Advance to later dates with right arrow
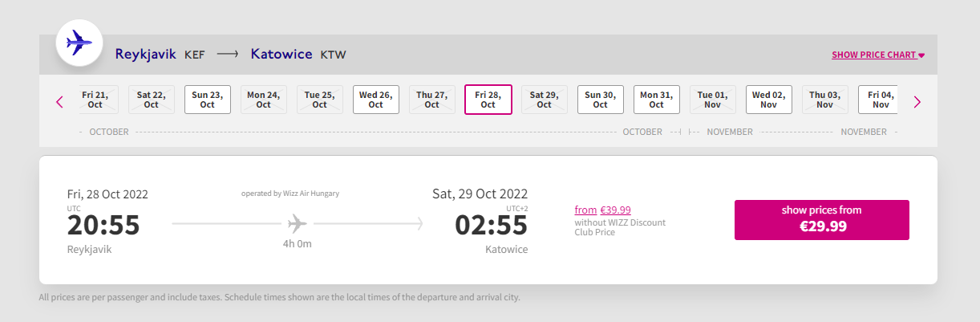 click(917, 102)
